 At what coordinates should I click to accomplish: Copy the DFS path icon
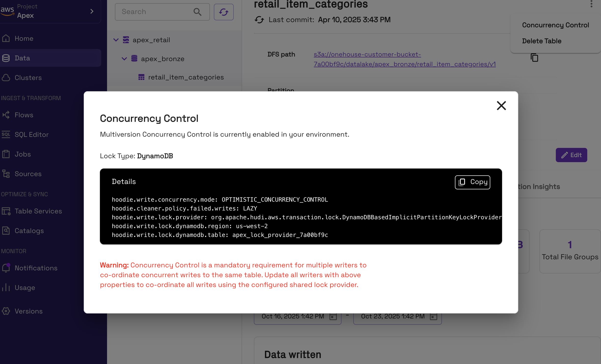(x=534, y=58)
